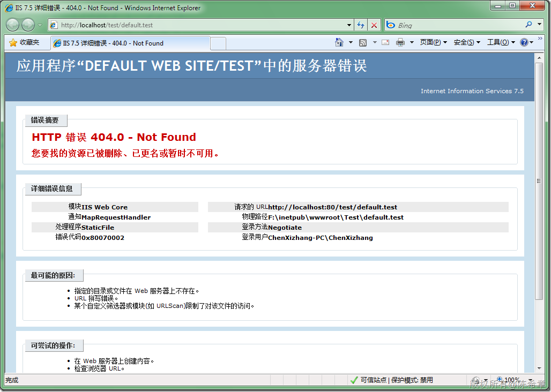Image resolution: width=551 pixels, height=392 pixels.
Task: Open the 安全(S) menu
Action: (467, 42)
